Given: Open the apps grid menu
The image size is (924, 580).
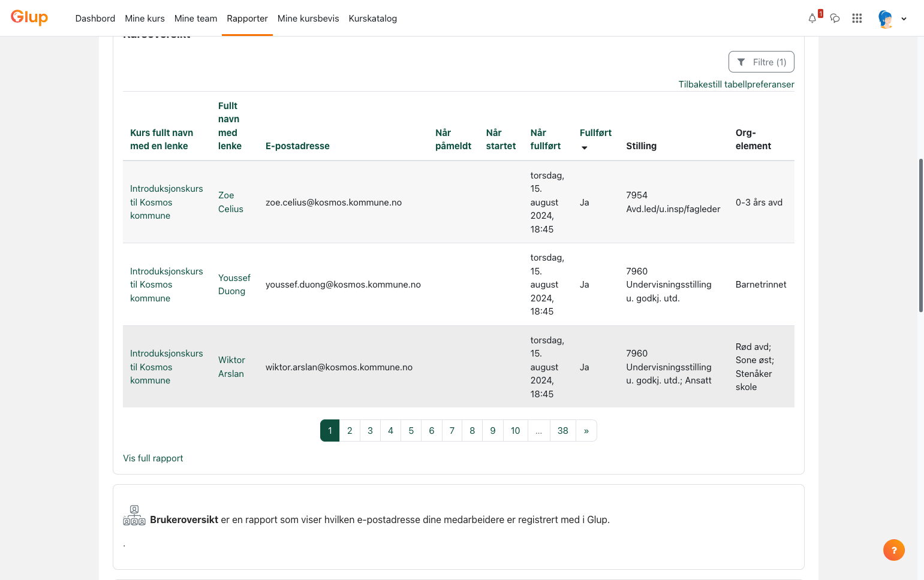Looking at the screenshot, I should tap(857, 18).
